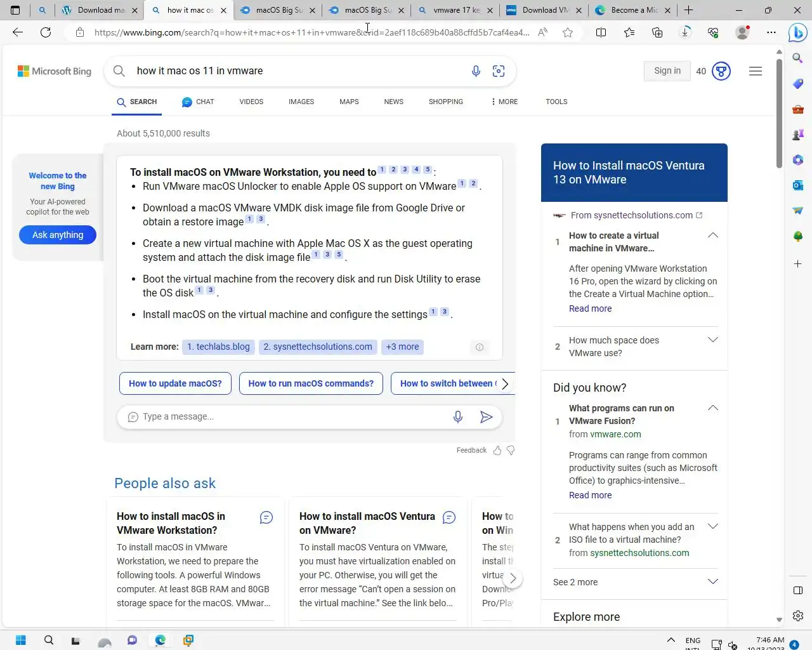Open Bing hamburger menu
812x650 pixels.
point(756,71)
